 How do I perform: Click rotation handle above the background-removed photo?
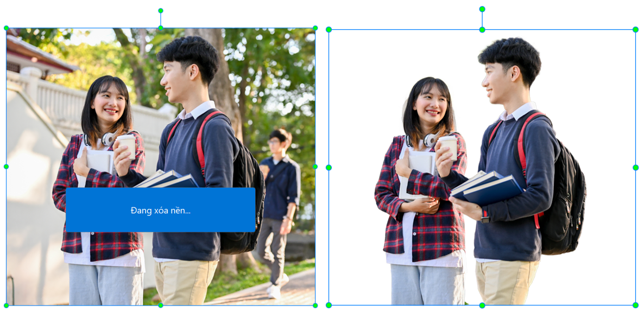coord(482,9)
